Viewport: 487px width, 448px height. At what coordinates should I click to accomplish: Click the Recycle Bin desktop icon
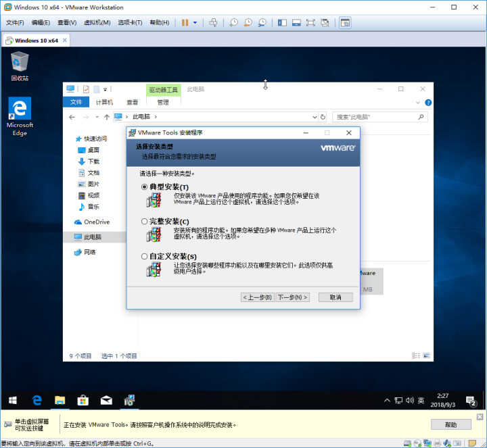[20, 66]
